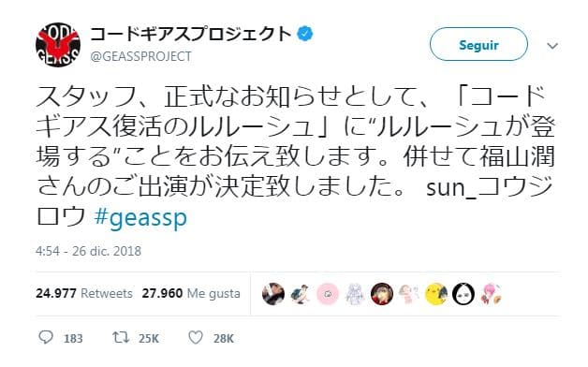Click the dark red liker avatar
The height and width of the screenshot is (367, 588).
382,294
